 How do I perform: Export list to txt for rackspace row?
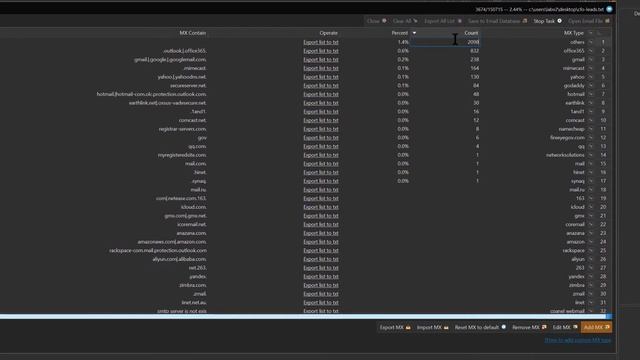[x=321, y=251]
